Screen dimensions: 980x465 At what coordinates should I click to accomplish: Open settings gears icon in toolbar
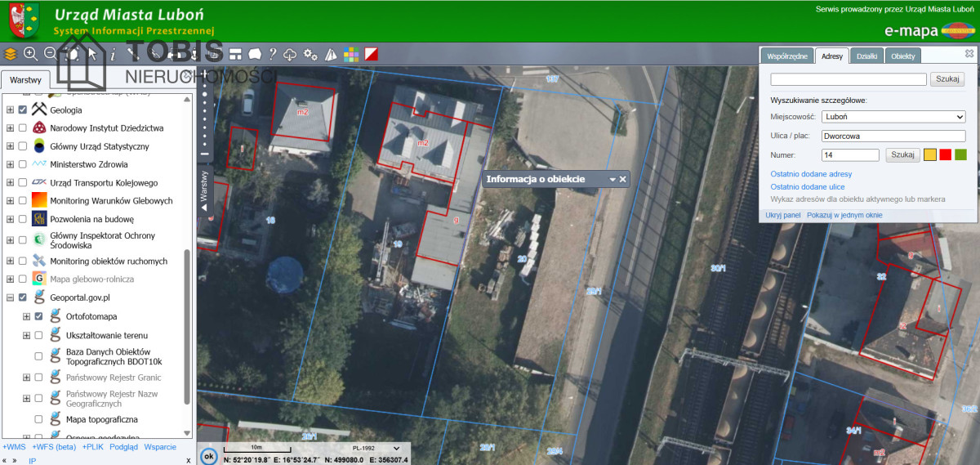click(310, 55)
